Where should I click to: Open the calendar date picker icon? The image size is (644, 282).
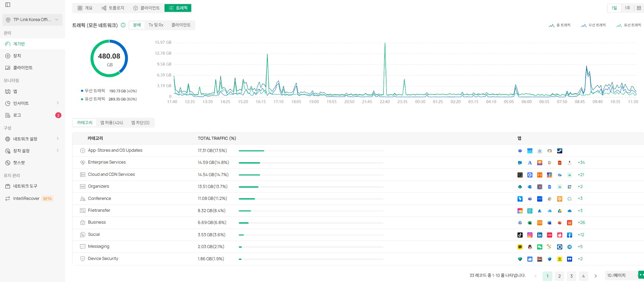(639, 8)
